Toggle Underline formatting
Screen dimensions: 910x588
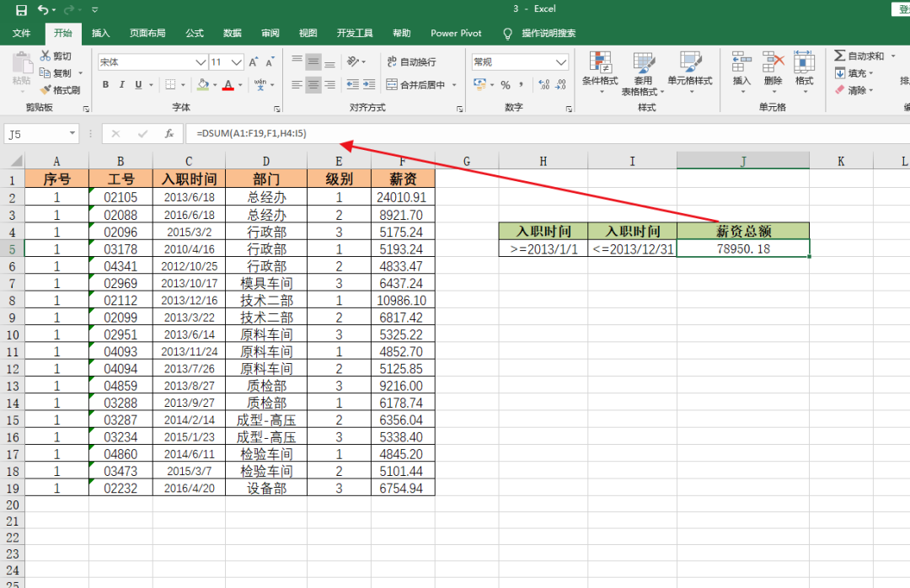pos(138,85)
